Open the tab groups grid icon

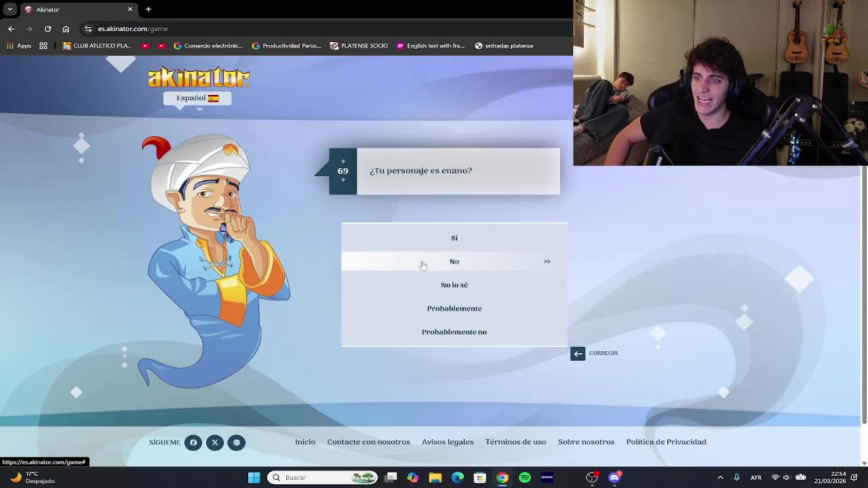[x=43, y=46]
